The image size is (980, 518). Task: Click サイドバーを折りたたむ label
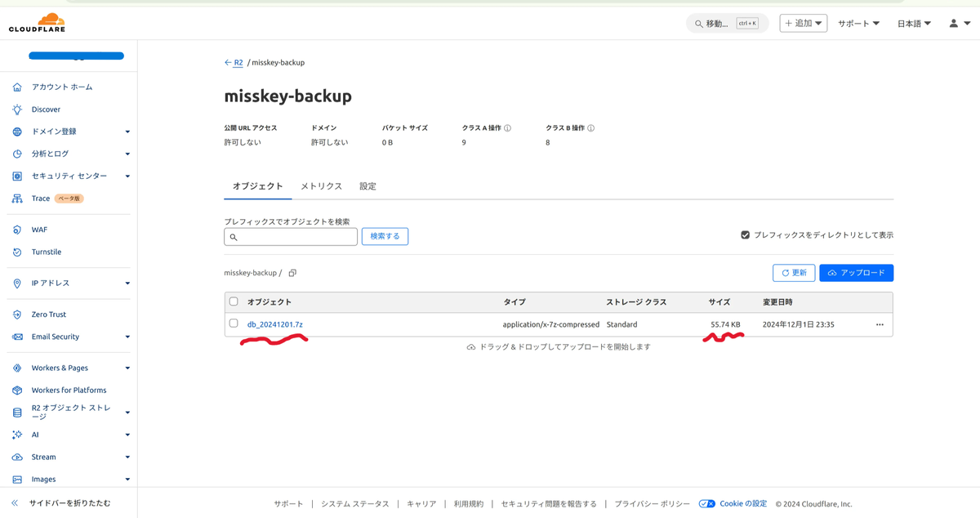[70, 503]
